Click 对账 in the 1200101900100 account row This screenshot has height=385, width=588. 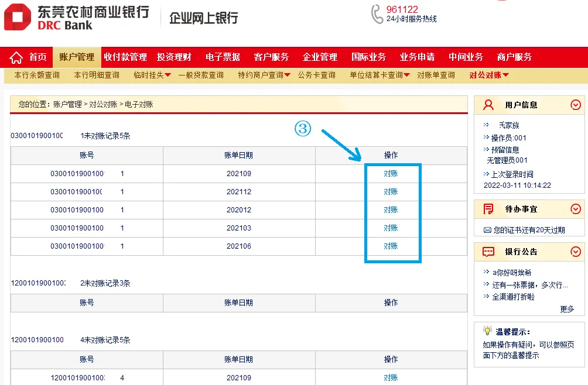(x=391, y=378)
